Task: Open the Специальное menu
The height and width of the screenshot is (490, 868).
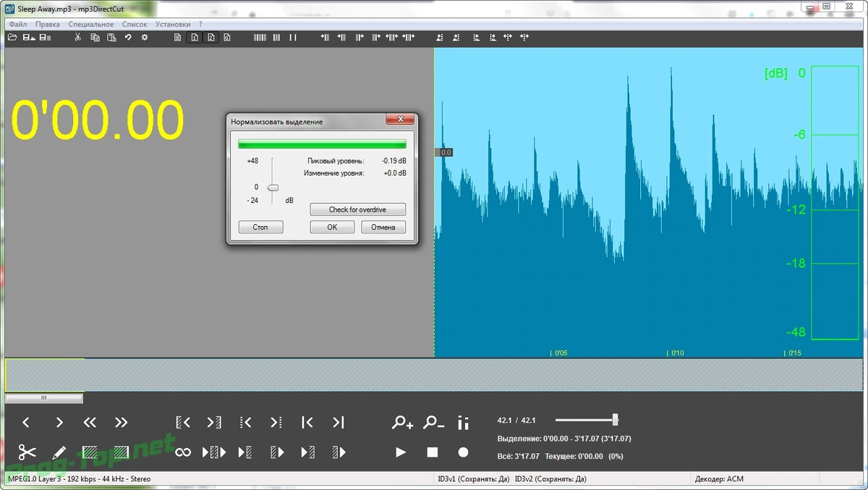Action: click(91, 24)
